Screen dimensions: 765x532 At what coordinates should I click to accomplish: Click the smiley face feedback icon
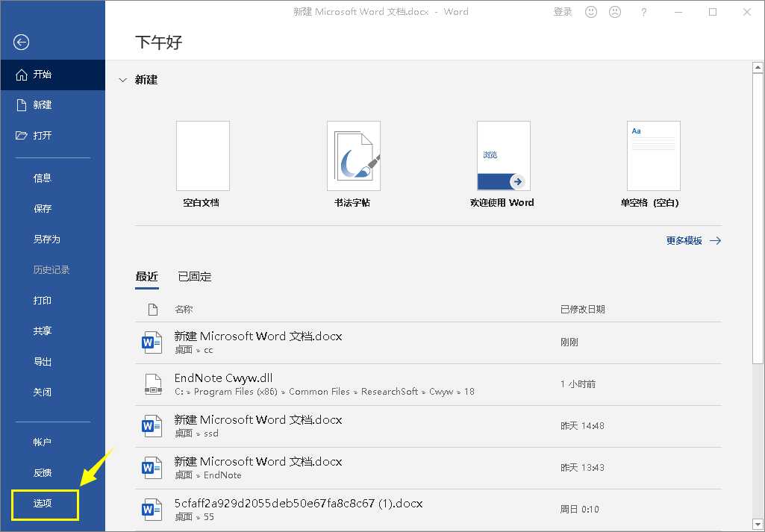point(591,12)
